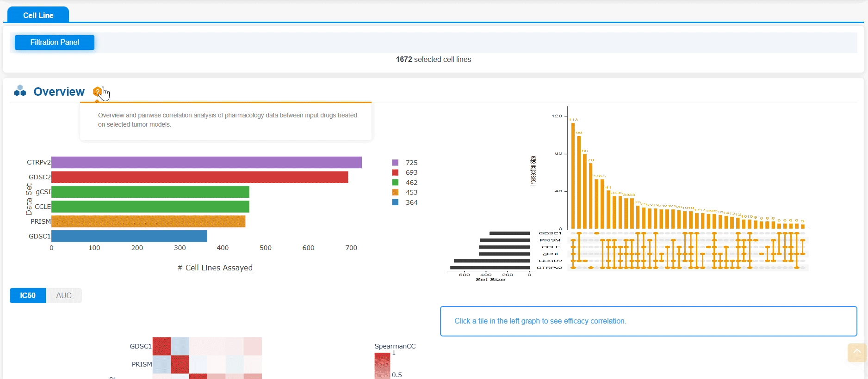Toggle the orange 453 legend entry

pos(405,192)
